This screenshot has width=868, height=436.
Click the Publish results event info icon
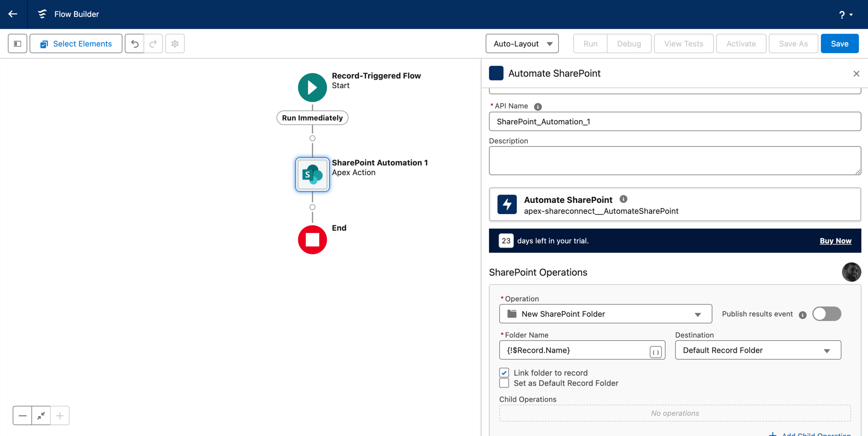tap(803, 315)
